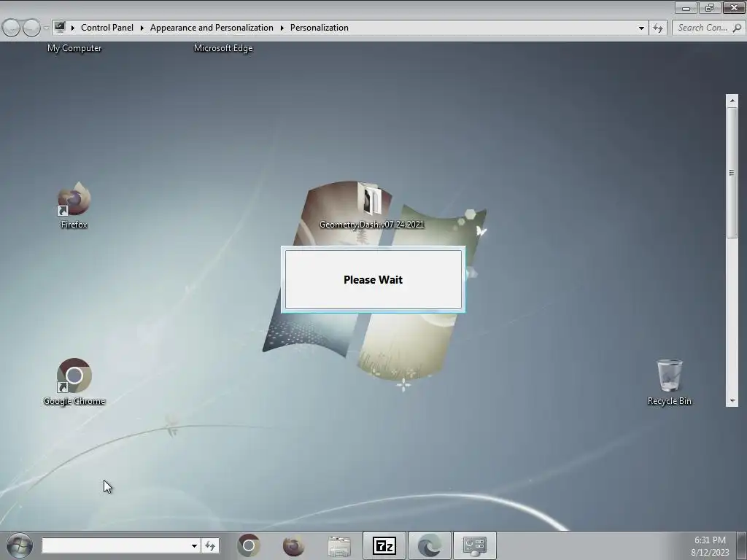The width and height of the screenshot is (747, 560).
Task: Launch Firefox from the taskbar
Action: tap(293, 545)
